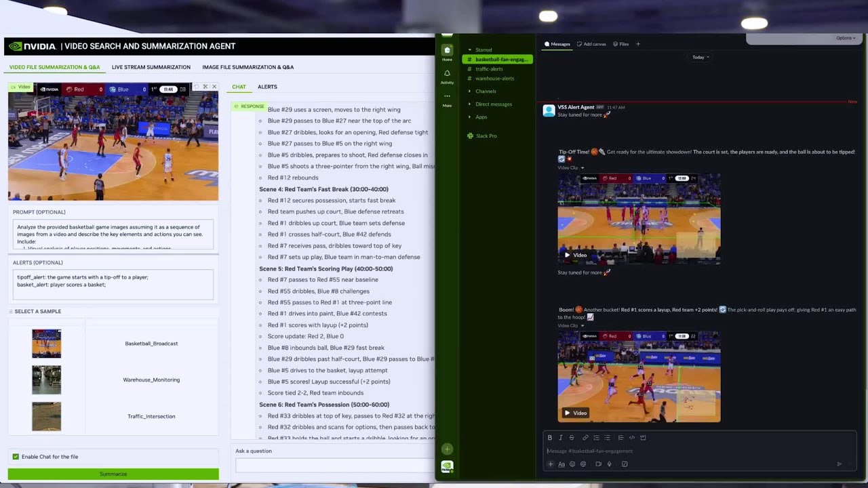The height and width of the screenshot is (488, 868).
Task: Toggle bulleted list in Slack composer
Action: click(x=607, y=438)
